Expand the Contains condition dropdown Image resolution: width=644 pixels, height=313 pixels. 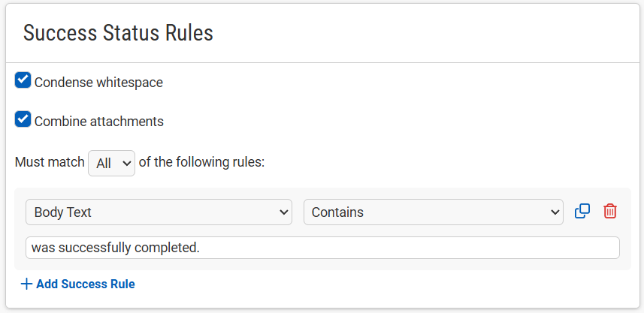point(434,212)
